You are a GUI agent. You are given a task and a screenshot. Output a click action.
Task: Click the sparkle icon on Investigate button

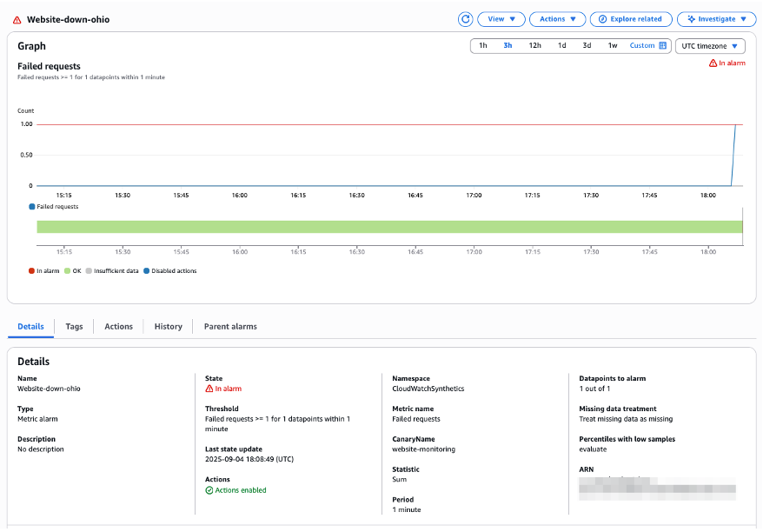click(x=691, y=18)
